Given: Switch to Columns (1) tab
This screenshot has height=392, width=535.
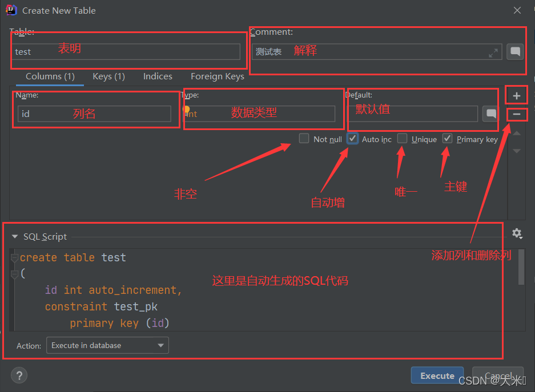Looking at the screenshot, I should (50, 76).
